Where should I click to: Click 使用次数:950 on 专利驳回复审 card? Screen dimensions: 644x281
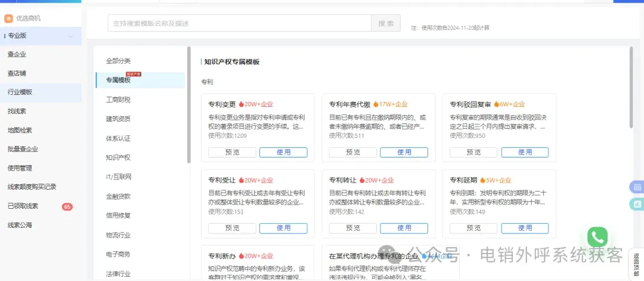click(467, 136)
